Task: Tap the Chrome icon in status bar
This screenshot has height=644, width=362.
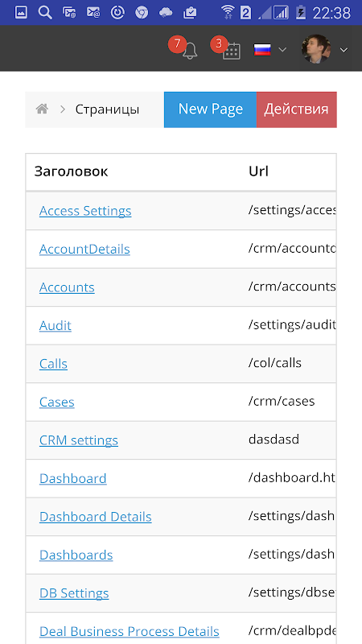Action: click(x=142, y=13)
